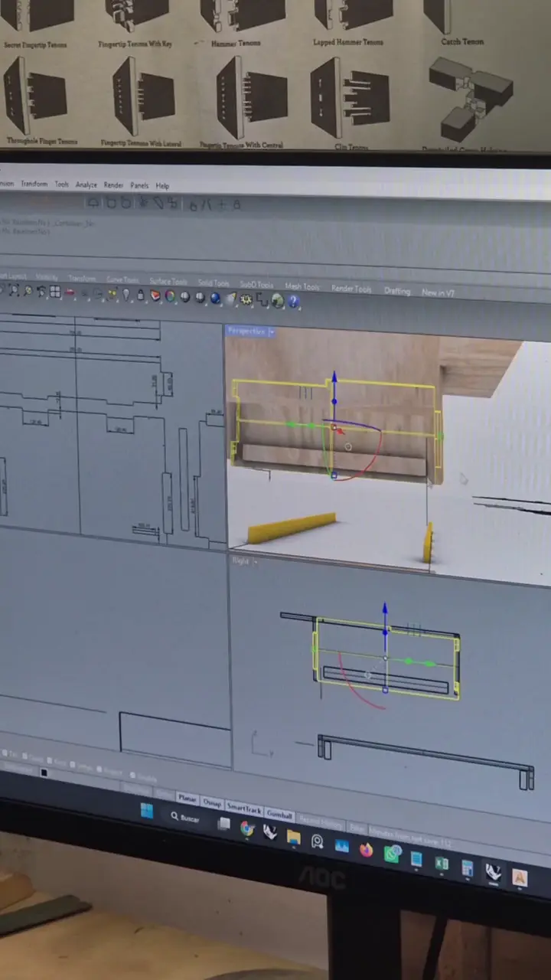Toggle the SmartTrack status bar pane
The image size is (551, 980).
click(x=244, y=808)
